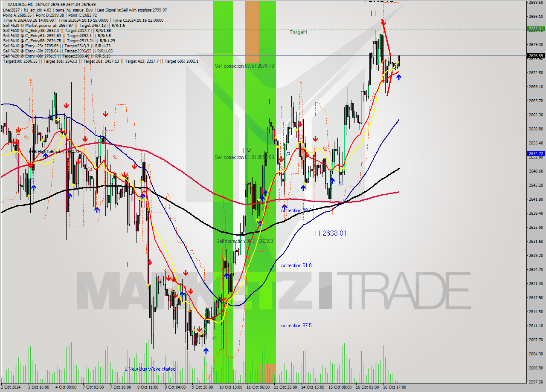Click the 2611.10 price axis value
The width and height of the screenshot is (546, 392).
[536, 326]
